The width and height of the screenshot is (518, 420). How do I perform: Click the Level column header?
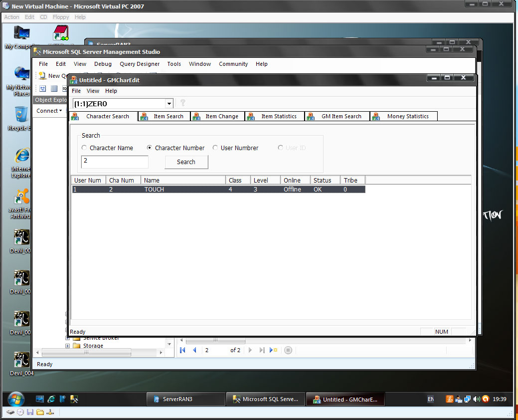(x=265, y=181)
